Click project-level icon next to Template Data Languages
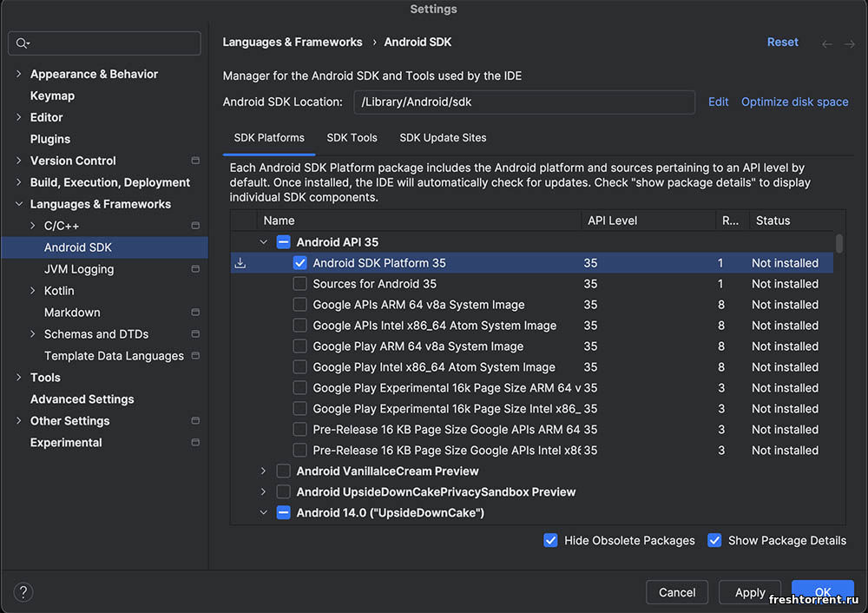This screenshot has height=613, width=868. click(195, 355)
